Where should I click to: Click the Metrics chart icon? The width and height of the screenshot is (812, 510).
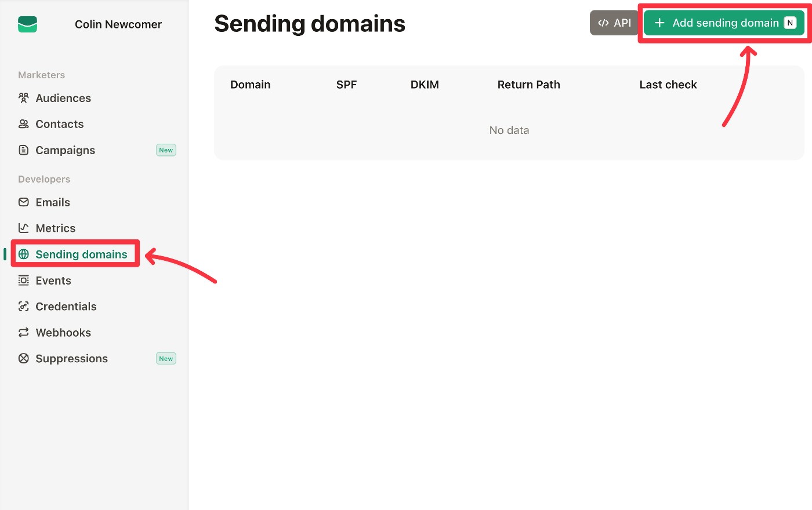[24, 228]
